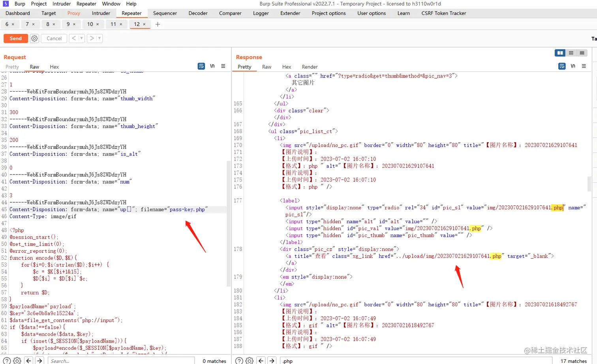Switch Response view to Raw

tap(267, 67)
